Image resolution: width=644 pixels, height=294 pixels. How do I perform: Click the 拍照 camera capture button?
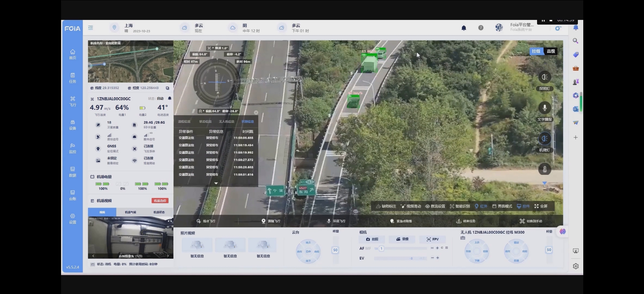[x=372, y=239]
